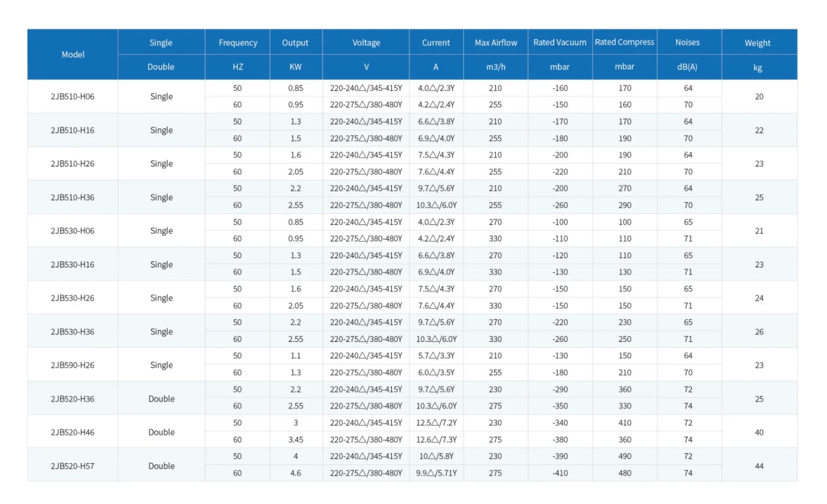Select the Double cell for 2JB520-H36
The width and height of the screenshot is (827, 504).
pyautogui.click(x=162, y=399)
